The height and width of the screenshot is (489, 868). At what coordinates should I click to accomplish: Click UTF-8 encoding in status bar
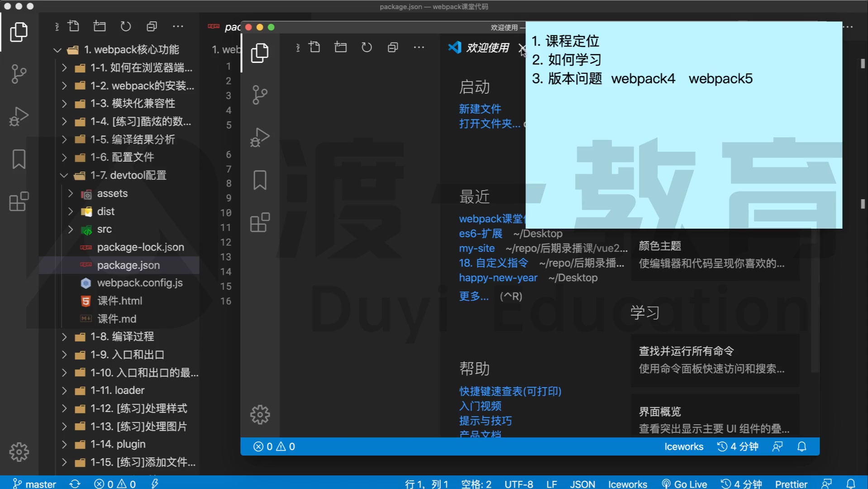click(519, 484)
